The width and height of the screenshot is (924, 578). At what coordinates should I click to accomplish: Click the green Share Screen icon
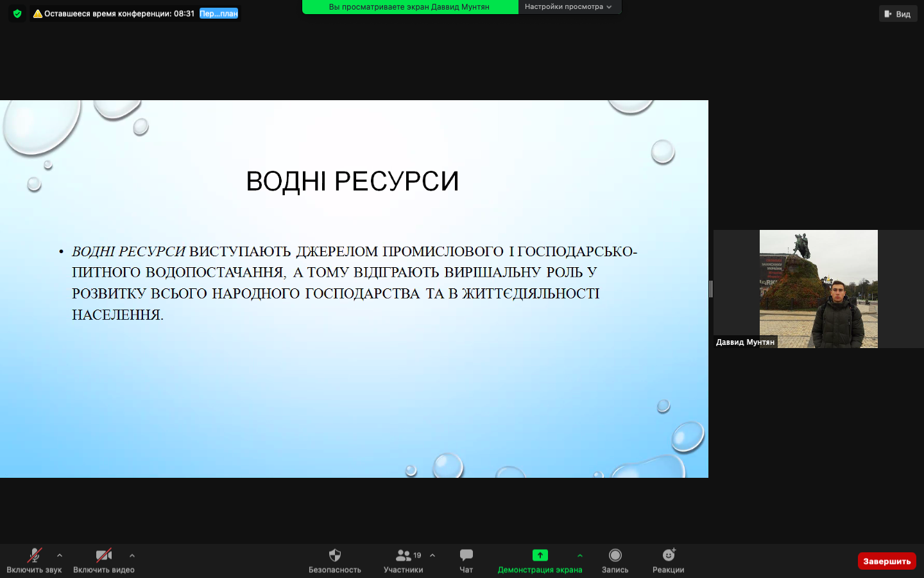[540, 556]
